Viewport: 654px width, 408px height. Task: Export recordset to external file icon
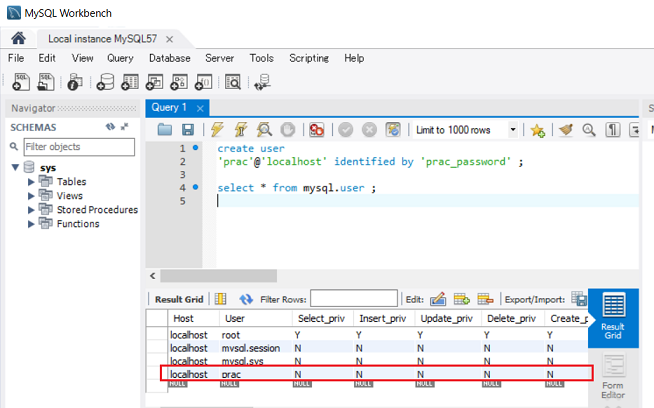[x=579, y=299]
